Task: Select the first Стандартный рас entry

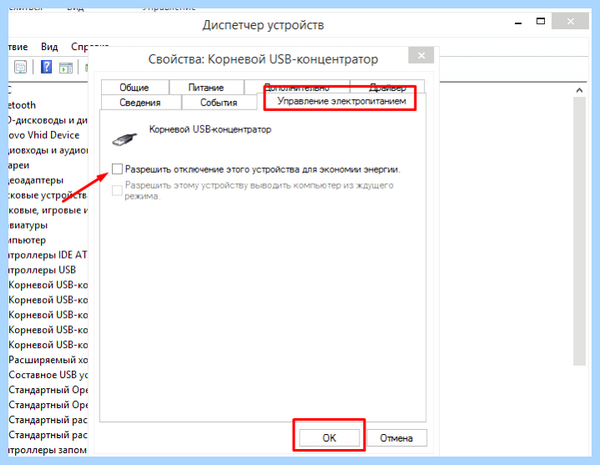Action: (x=48, y=420)
